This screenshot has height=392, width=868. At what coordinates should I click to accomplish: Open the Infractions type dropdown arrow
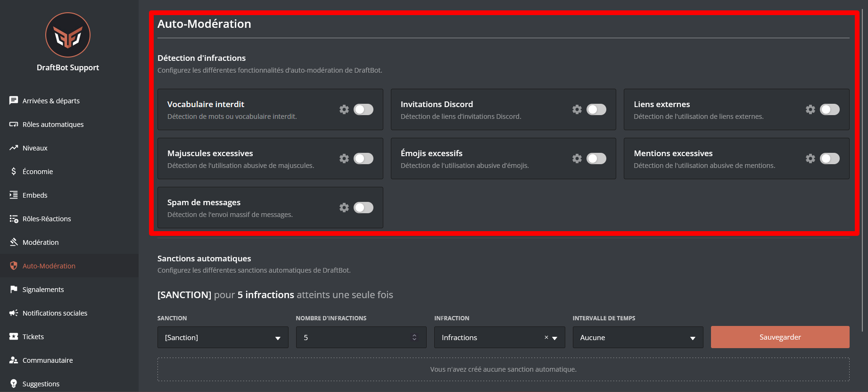click(555, 338)
